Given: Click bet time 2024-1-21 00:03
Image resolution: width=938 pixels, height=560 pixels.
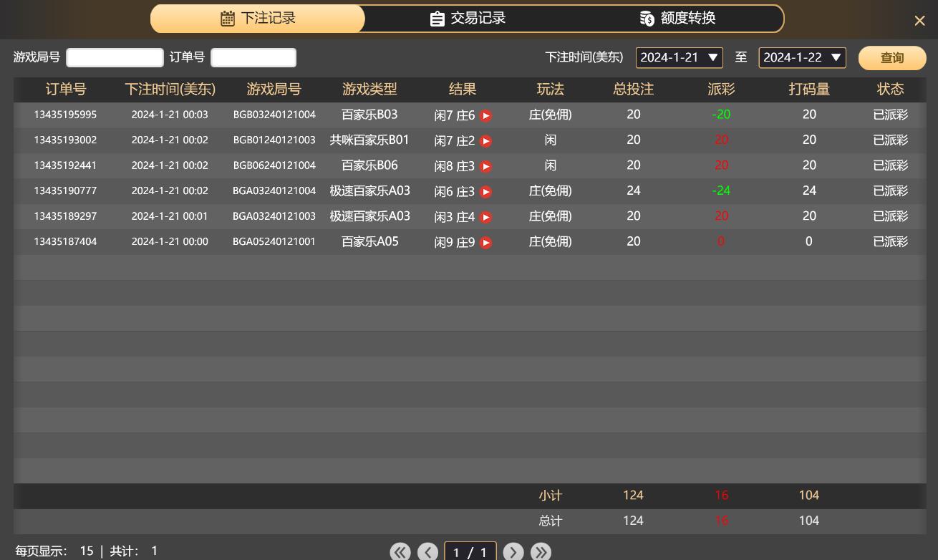Looking at the screenshot, I should [170, 115].
